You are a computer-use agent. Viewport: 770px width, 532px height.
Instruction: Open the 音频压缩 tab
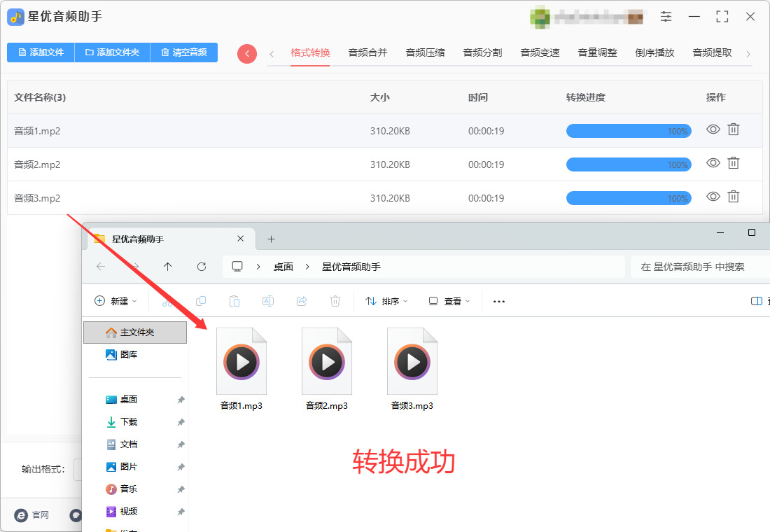(426, 52)
